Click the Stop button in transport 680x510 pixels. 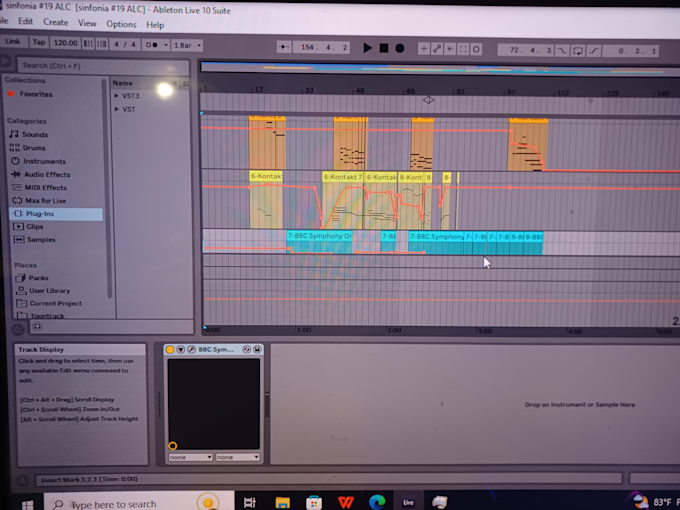point(384,48)
